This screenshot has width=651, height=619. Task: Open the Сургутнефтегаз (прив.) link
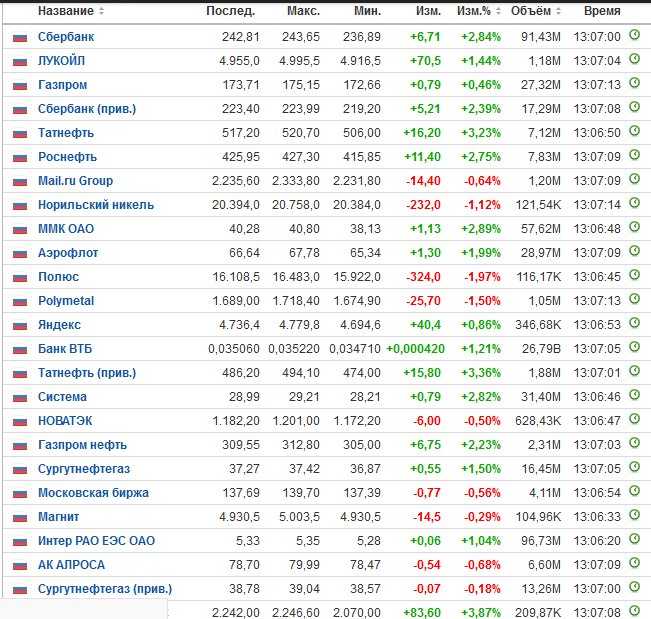coord(105,589)
